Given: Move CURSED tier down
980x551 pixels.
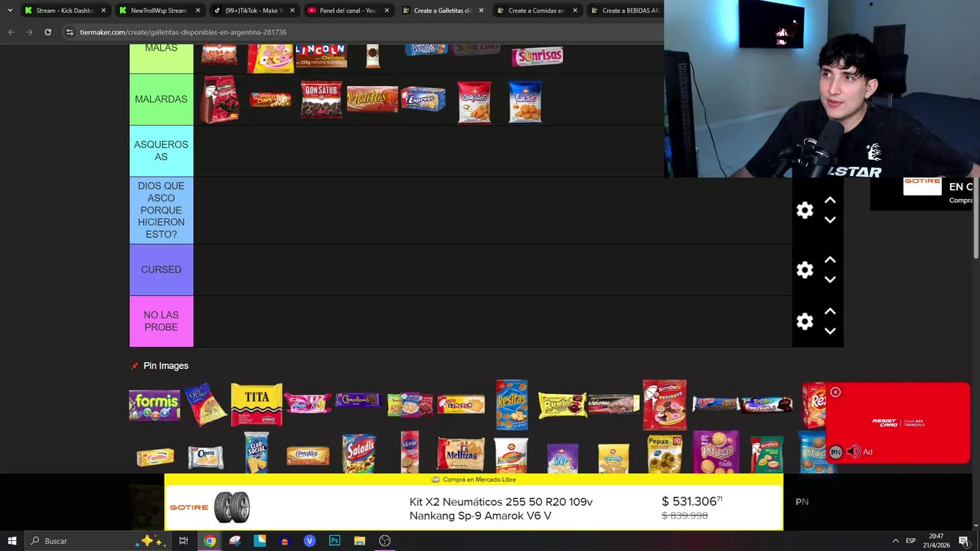Looking at the screenshot, I should pyautogui.click(x=830, y=279).
